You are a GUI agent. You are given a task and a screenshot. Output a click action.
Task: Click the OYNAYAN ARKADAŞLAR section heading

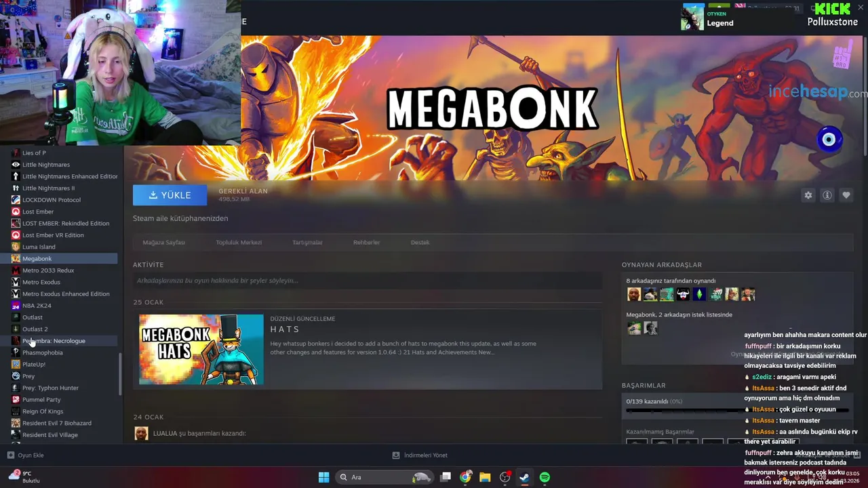click(662, 265)
